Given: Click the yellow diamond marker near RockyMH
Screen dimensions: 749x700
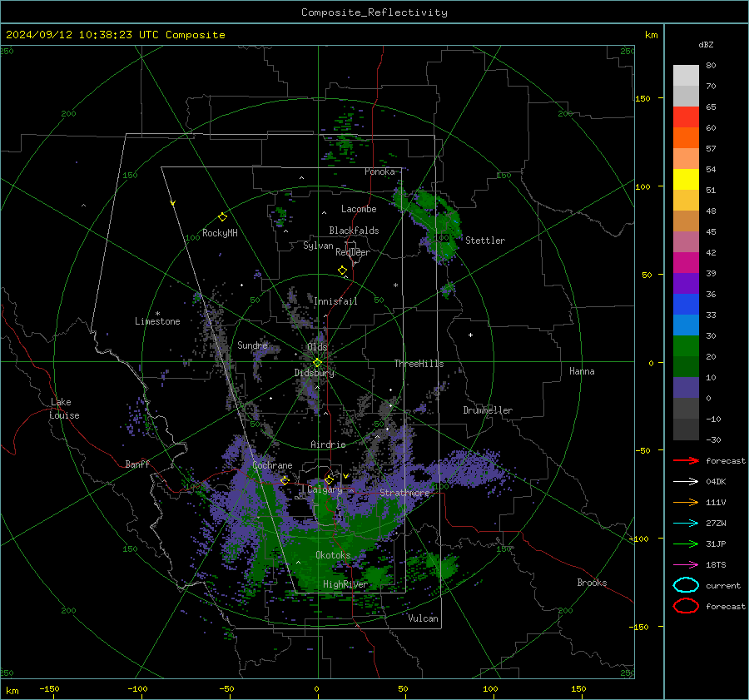Looking at the screenshot, I should (222, 217).
